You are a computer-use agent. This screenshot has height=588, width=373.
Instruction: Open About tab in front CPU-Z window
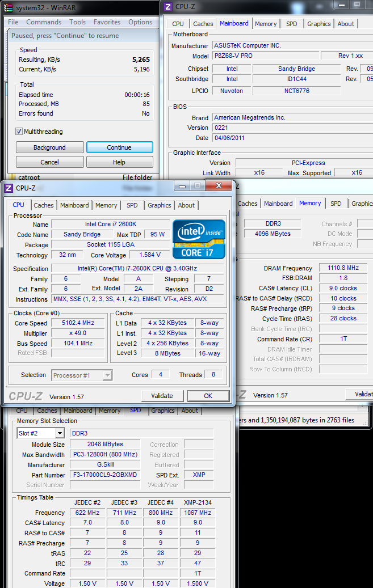click(x=186, y=205)
